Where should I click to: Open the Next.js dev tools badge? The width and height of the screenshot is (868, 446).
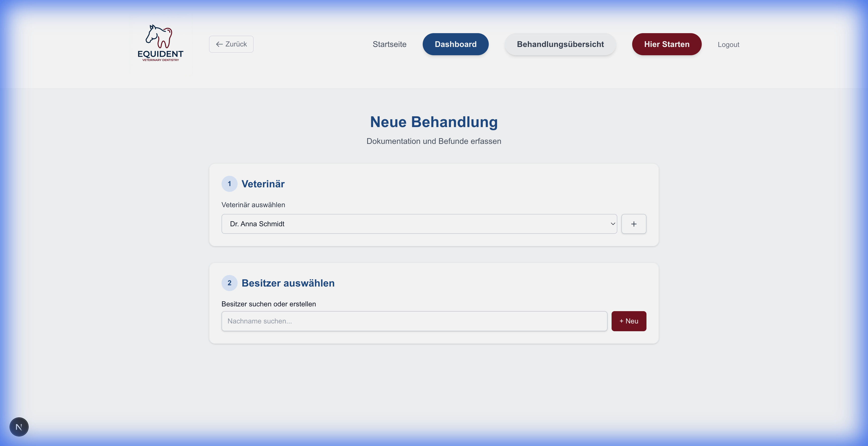(19, 427)
